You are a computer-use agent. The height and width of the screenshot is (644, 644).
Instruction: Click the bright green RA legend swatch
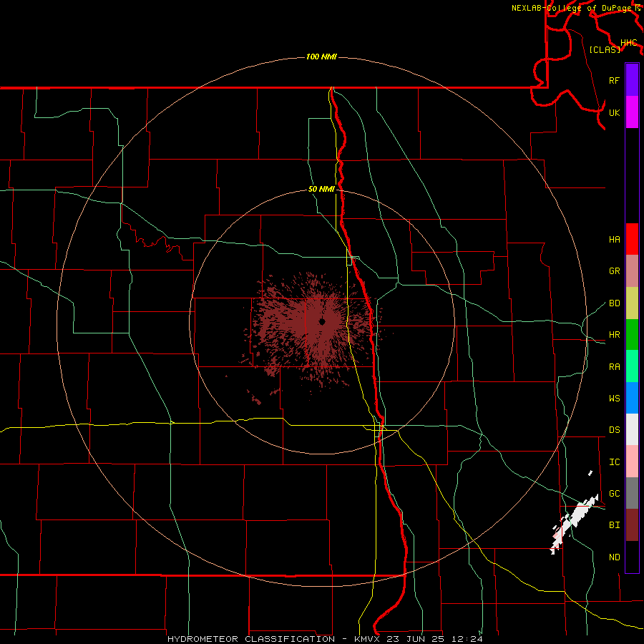(632, 366)
